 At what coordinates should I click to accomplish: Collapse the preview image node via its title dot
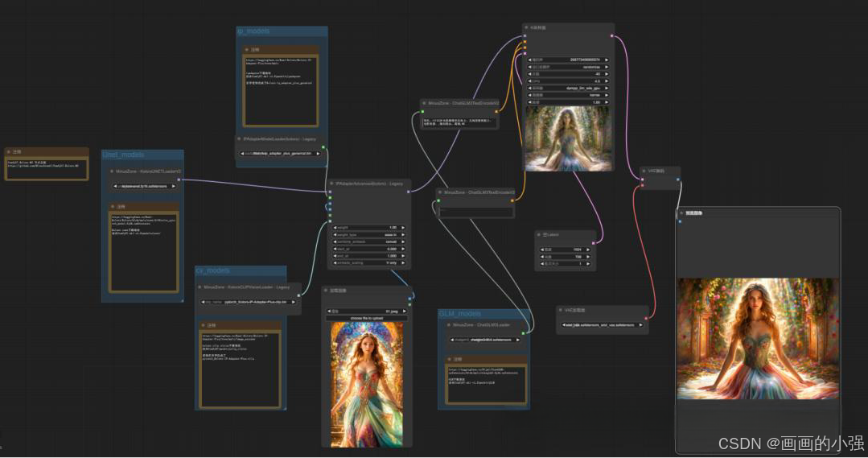681,212
